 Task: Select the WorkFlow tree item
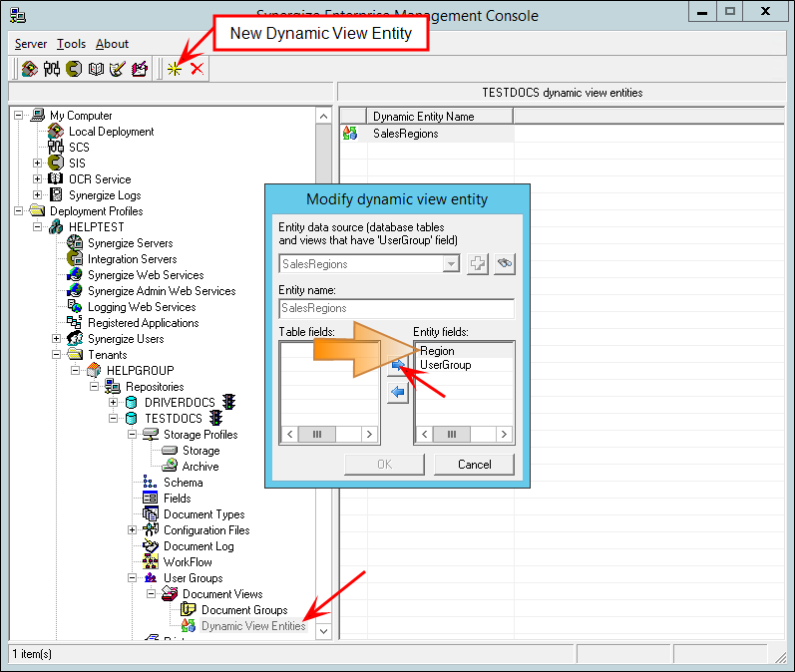pos(188,562)
